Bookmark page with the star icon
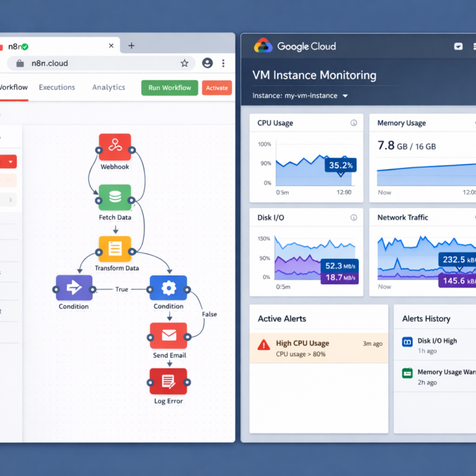The height and width of the screenshot is (476, 476). coord(184,63)
